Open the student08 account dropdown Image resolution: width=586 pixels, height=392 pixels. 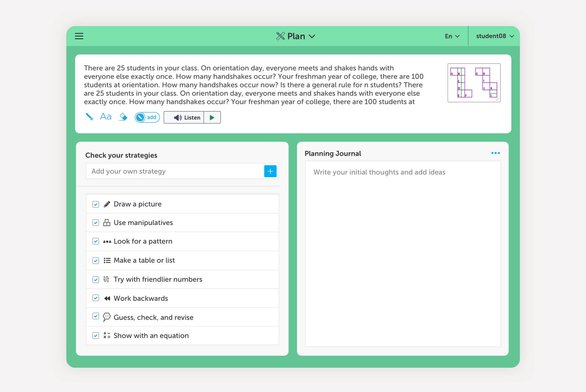tap(495, 36)
